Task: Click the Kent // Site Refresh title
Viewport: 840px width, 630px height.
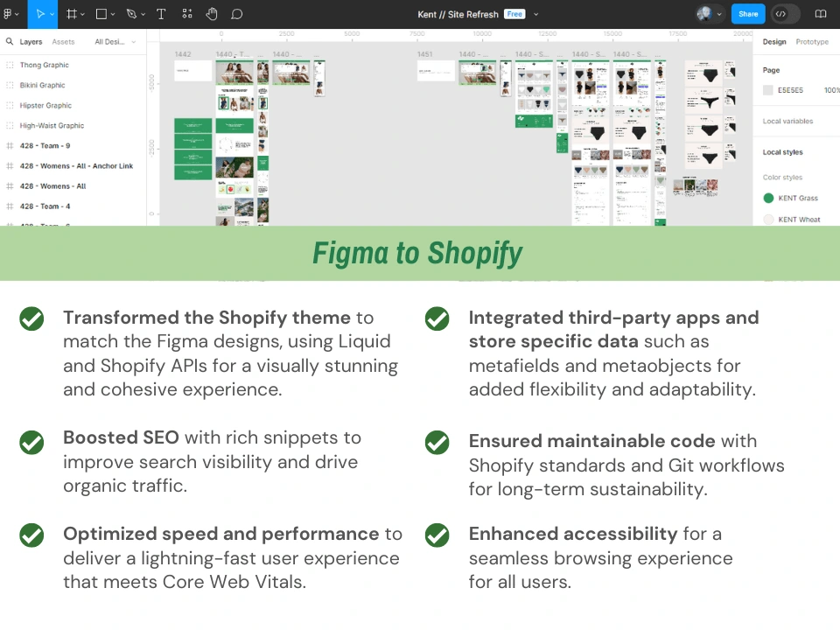Action: click(x=458, y=15)
